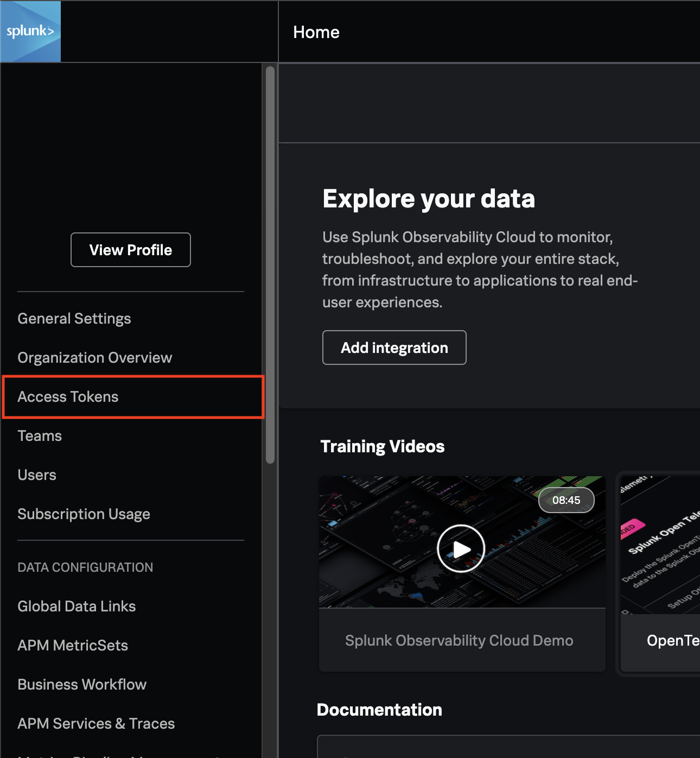Click the 08:45 video duration badge
This screenshot has width=700, height=758.
[566, 500]
